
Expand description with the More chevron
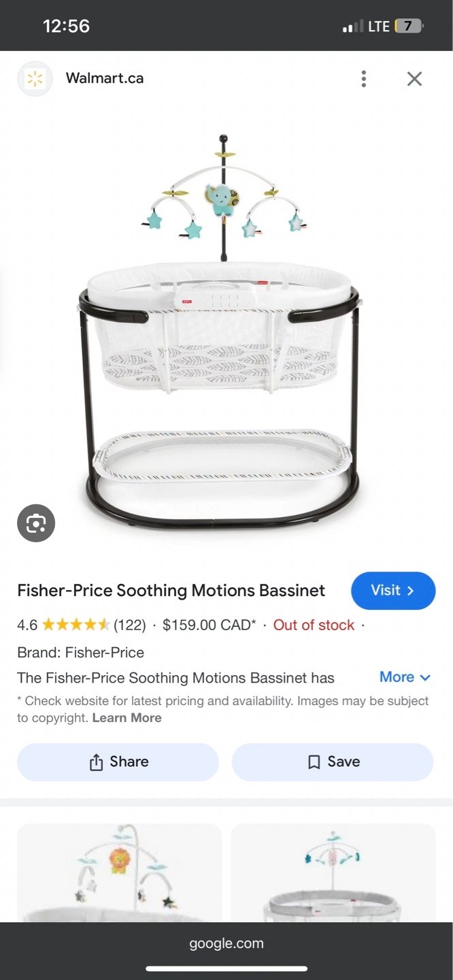pos(405,677)
